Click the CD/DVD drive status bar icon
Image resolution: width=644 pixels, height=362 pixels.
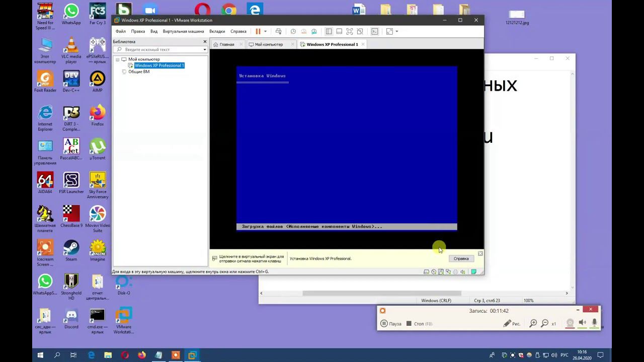coord(434,271)
